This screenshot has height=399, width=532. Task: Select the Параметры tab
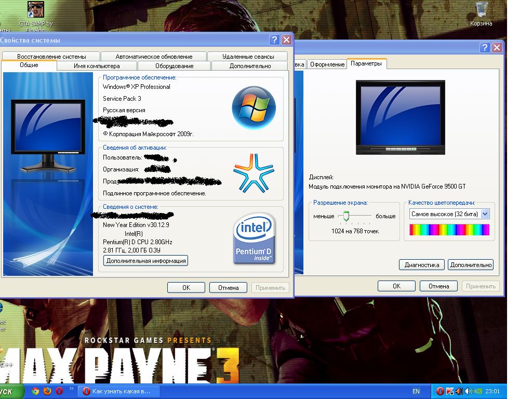(x=366, y=63)
